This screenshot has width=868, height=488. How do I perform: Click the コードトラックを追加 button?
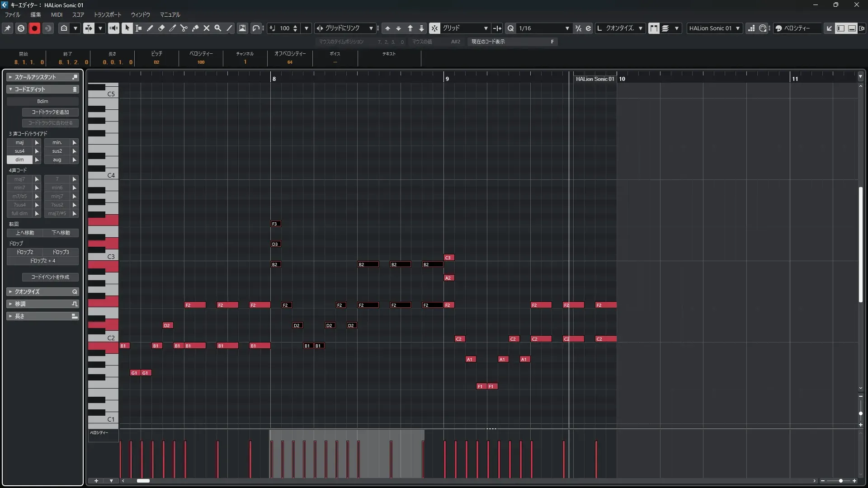click(x=50, y=112)
